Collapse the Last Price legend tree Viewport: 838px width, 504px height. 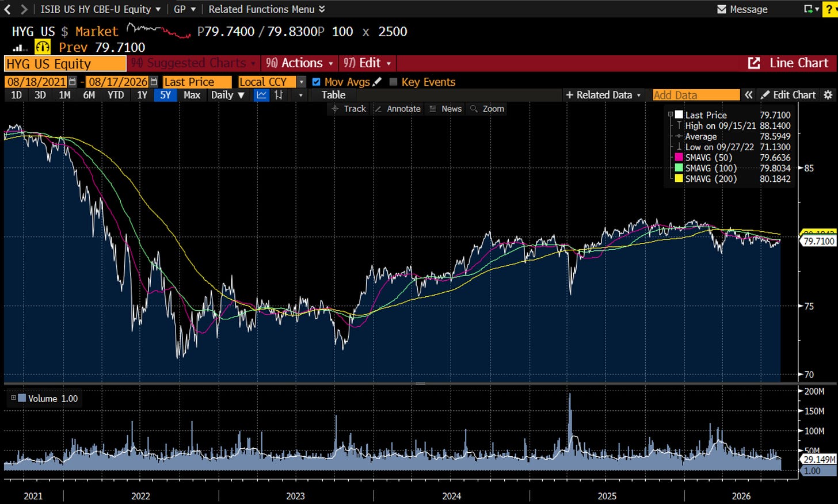click(670, 114)
